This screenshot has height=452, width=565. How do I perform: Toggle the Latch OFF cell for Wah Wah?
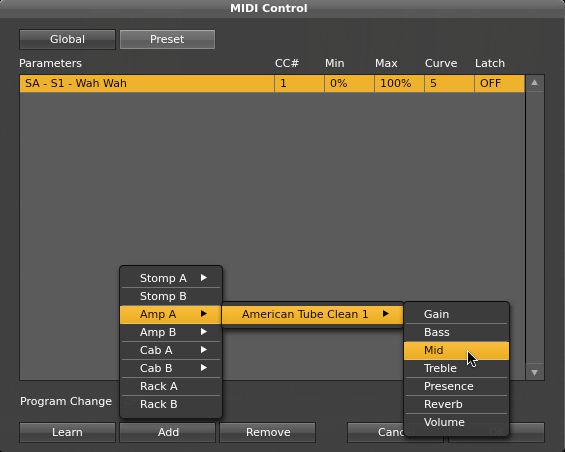coord(499,83)
